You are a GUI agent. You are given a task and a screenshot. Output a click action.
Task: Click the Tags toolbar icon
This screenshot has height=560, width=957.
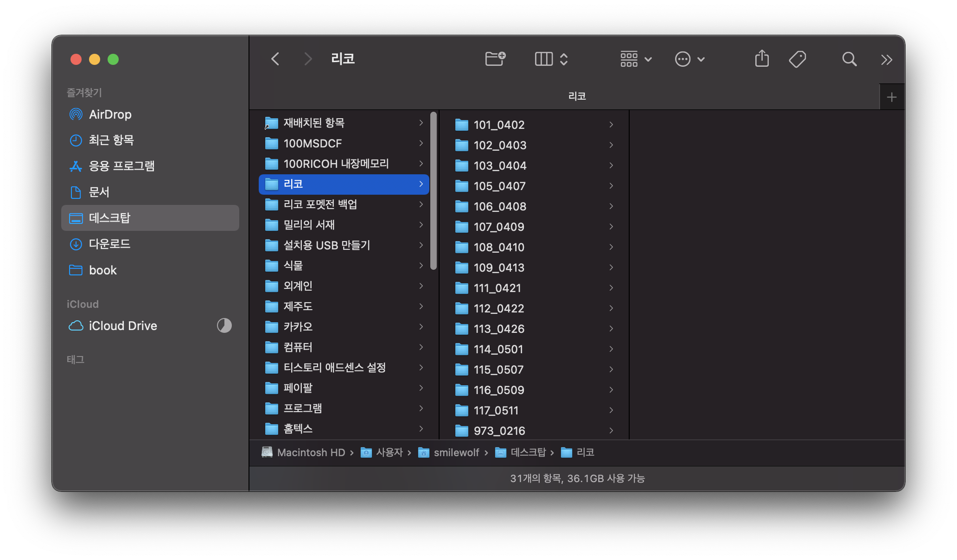(x=797, y=59)
